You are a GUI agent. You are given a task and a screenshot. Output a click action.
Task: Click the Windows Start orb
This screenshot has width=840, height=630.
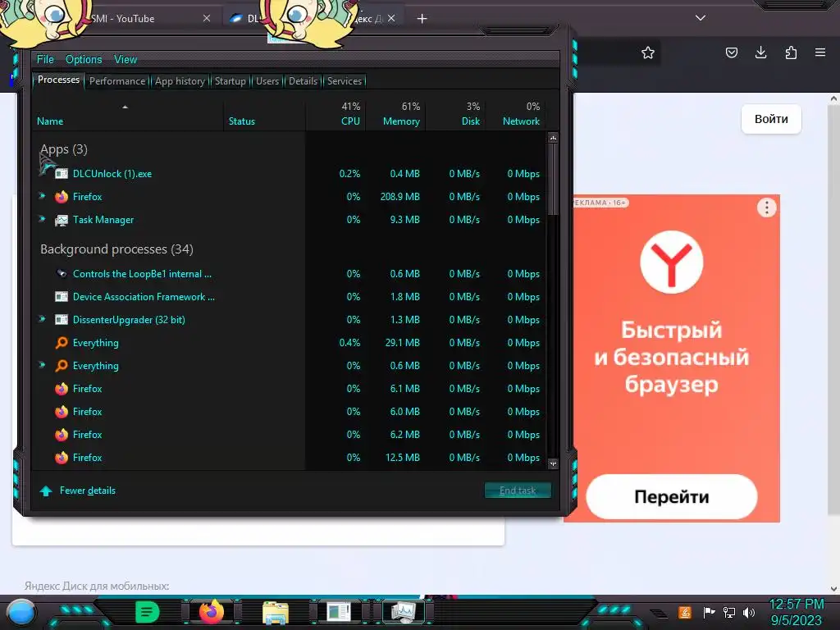[x=21, y=613]
